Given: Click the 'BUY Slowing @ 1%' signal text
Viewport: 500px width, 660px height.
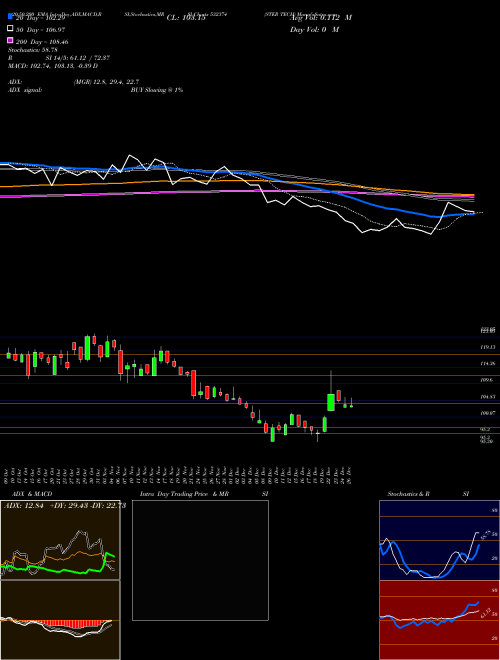Looking at the screenshot, I should click(157, 90).
